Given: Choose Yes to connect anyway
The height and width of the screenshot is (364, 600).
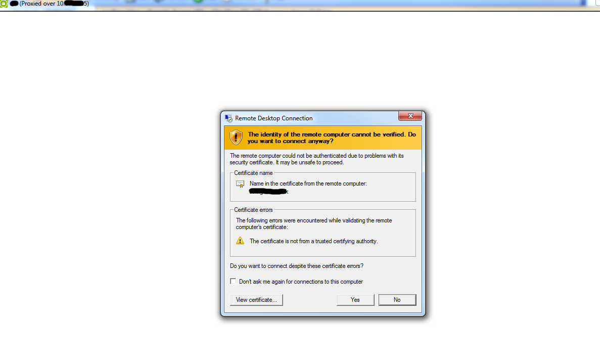Looking at the screenshot, I should [355, 300].
